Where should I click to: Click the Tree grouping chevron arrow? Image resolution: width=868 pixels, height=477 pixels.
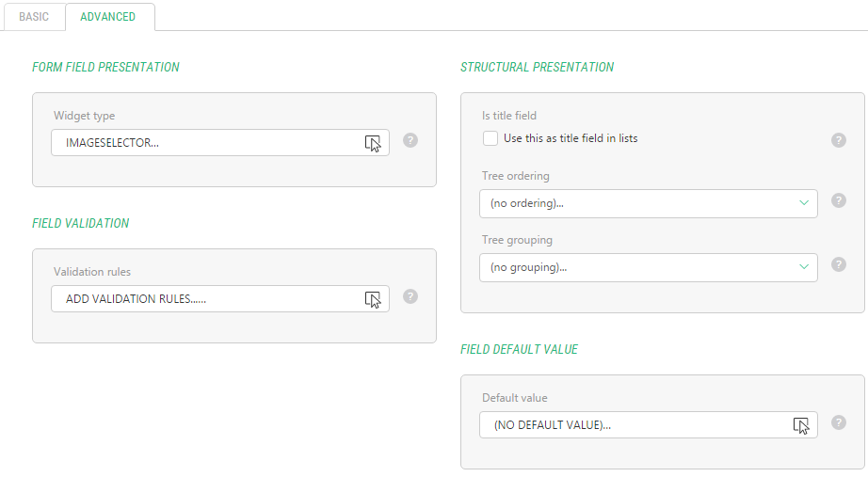click(804, 267)
